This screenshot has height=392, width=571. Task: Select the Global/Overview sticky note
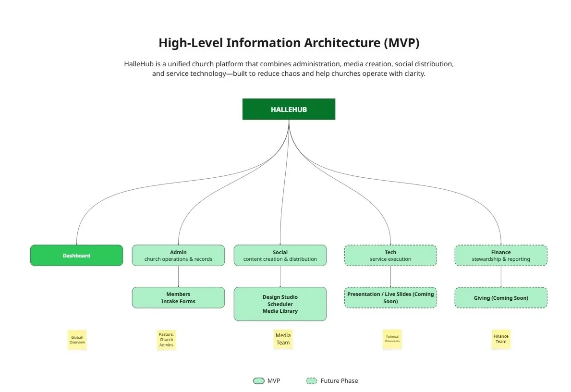(77, 340)
